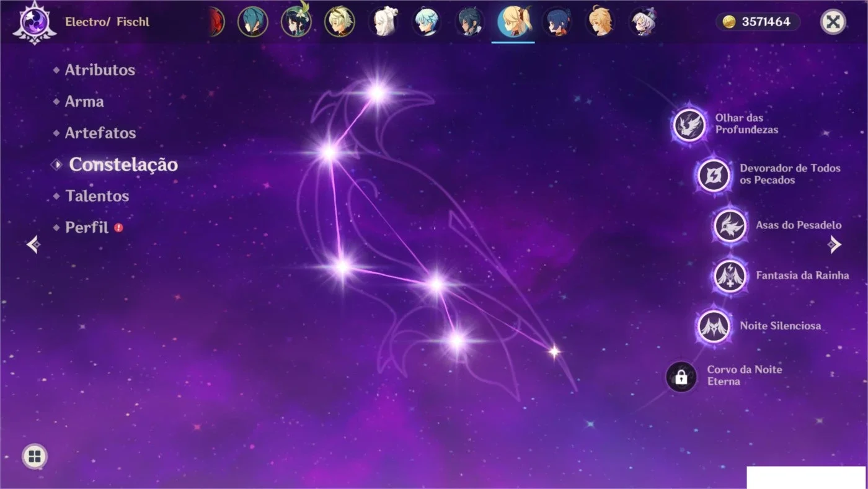Click the small unlit star at the raven's tail
868x489 pixels.
pyautogui.click(x=554, y=352)
